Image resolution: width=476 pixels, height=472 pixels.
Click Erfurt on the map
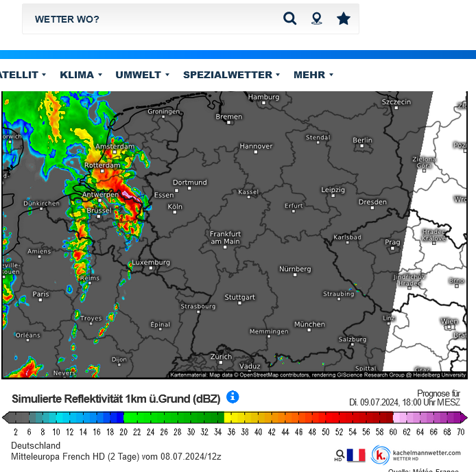(294, 206)
